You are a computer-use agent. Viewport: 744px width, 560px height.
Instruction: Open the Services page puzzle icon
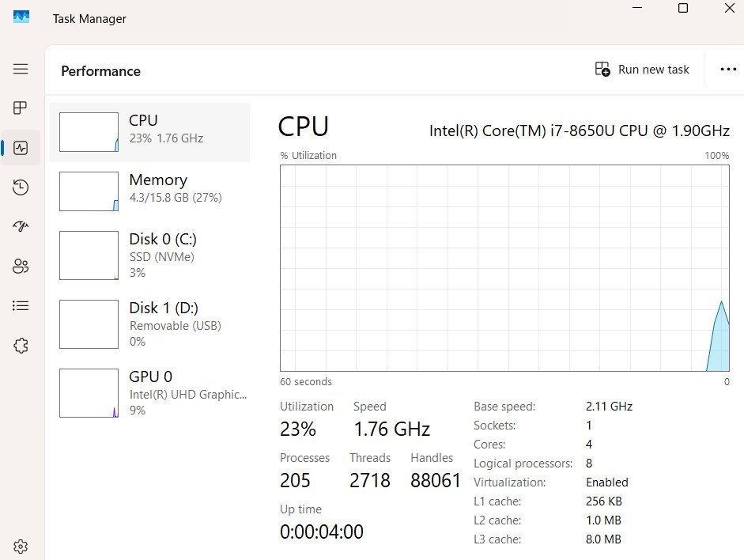click(x=21, y=346)
